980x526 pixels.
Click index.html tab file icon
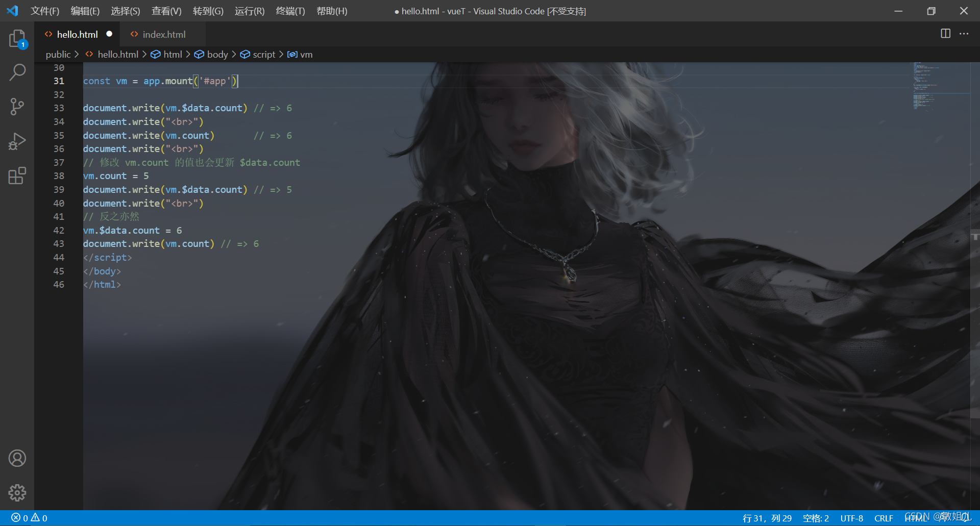point(134,34)
